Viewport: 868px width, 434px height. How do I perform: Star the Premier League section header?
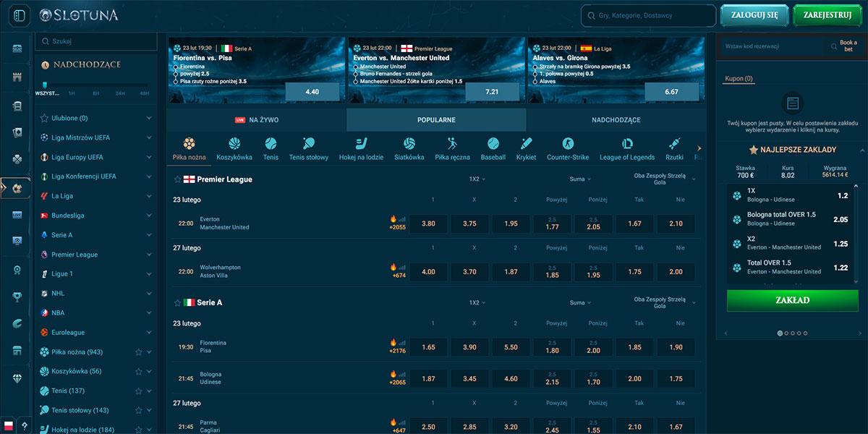[179, 177]
